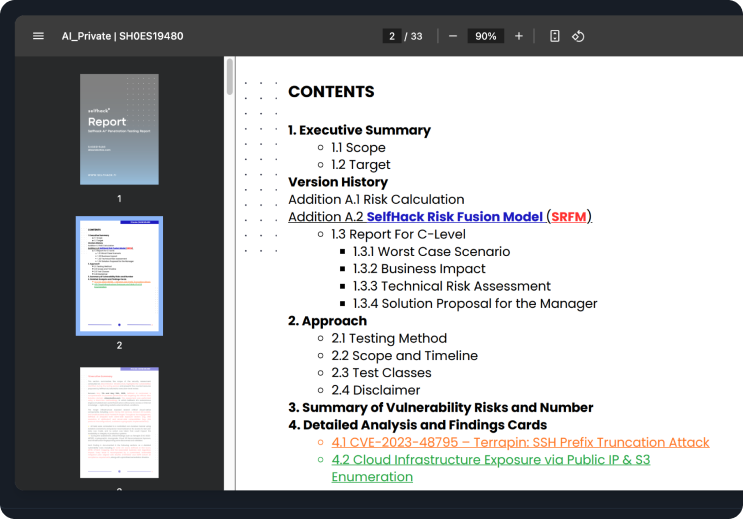Click the sidebar vertical scrollbar handle
Screen dimensions: 743x519
(x=230, y=77)
